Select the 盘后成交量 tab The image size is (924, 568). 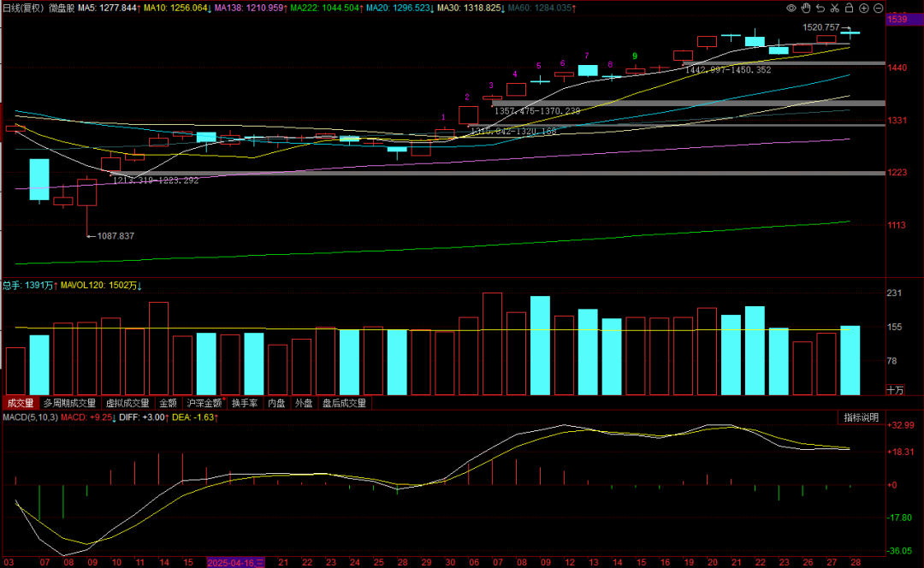pyautogui.click(x=344, y=403)
